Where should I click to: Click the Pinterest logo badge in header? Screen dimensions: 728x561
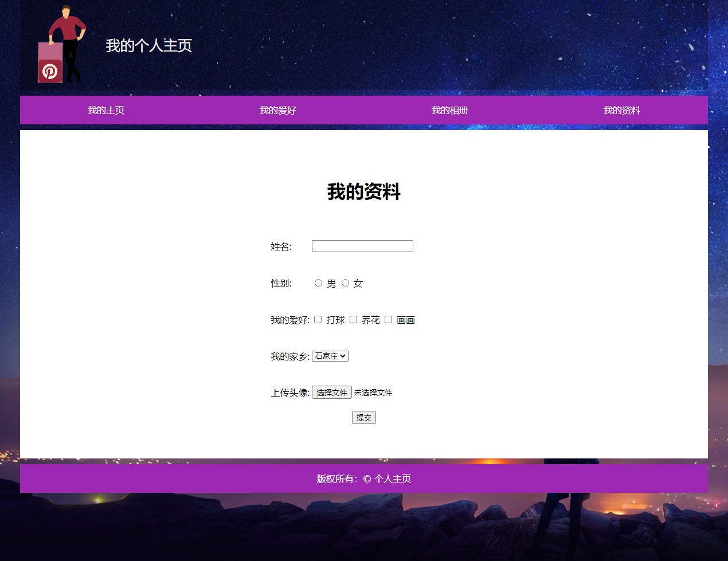[50, 72]
